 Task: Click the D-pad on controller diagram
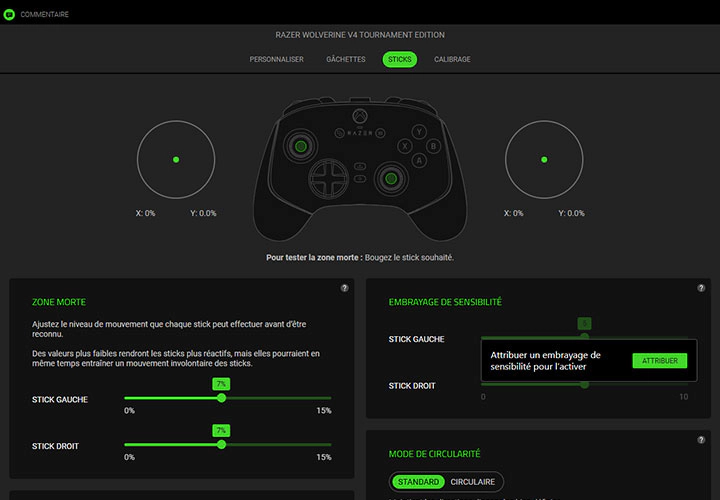(328, 179)
